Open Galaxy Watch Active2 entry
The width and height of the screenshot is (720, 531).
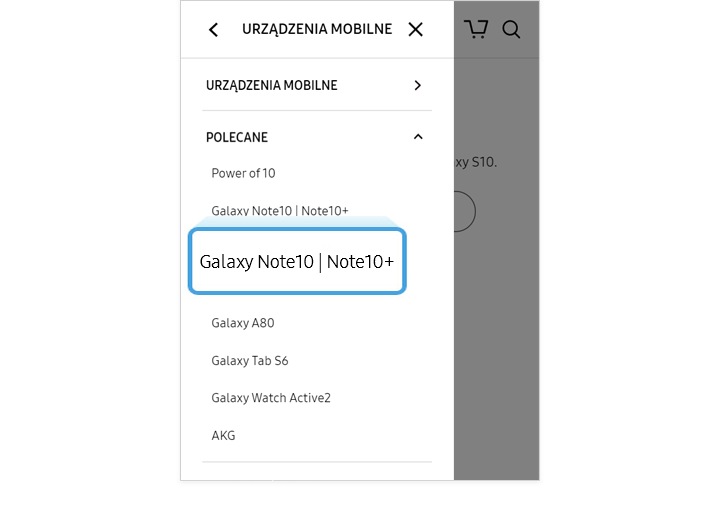point(271,398)
